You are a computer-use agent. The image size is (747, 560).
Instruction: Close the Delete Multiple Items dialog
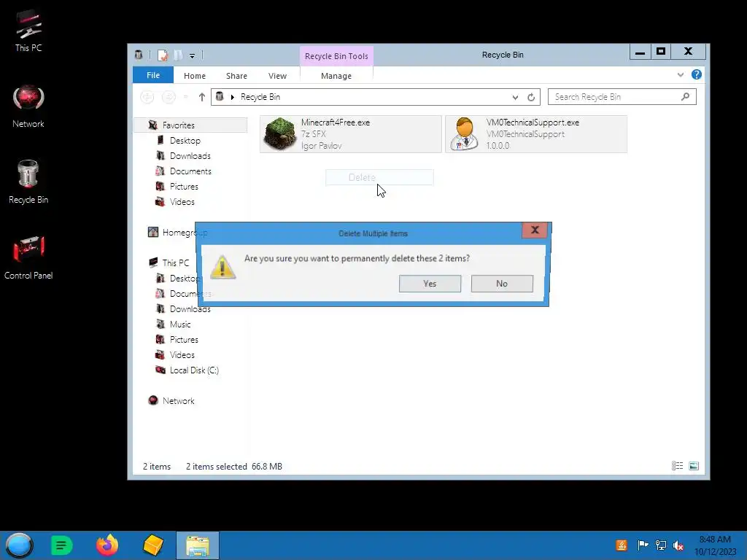[535, 230]
